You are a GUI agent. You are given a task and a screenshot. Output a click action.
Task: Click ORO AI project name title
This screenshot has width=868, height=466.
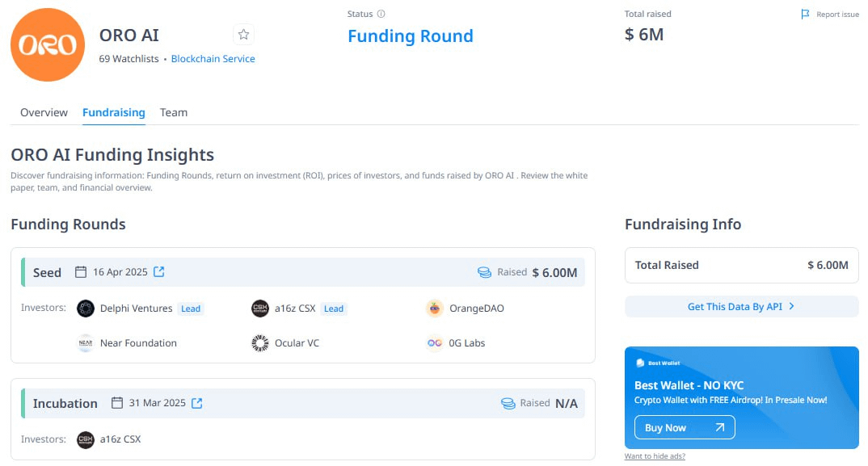click(129, 36)
